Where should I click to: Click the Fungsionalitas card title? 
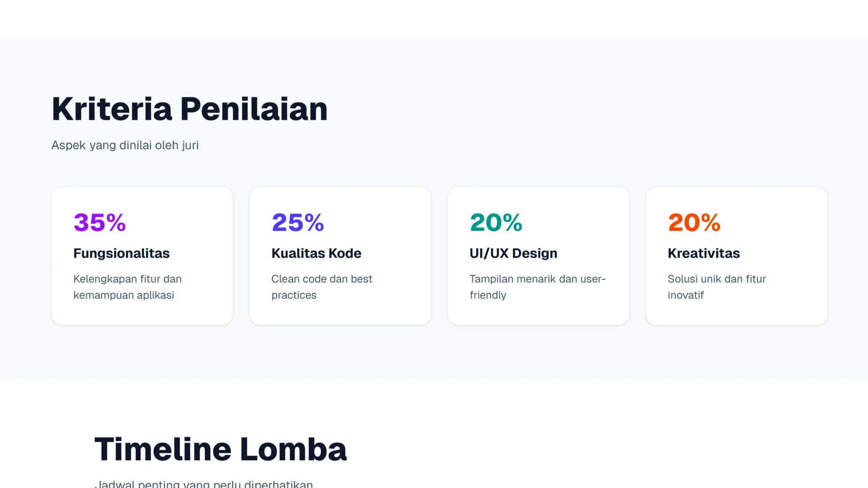point(121,253)
